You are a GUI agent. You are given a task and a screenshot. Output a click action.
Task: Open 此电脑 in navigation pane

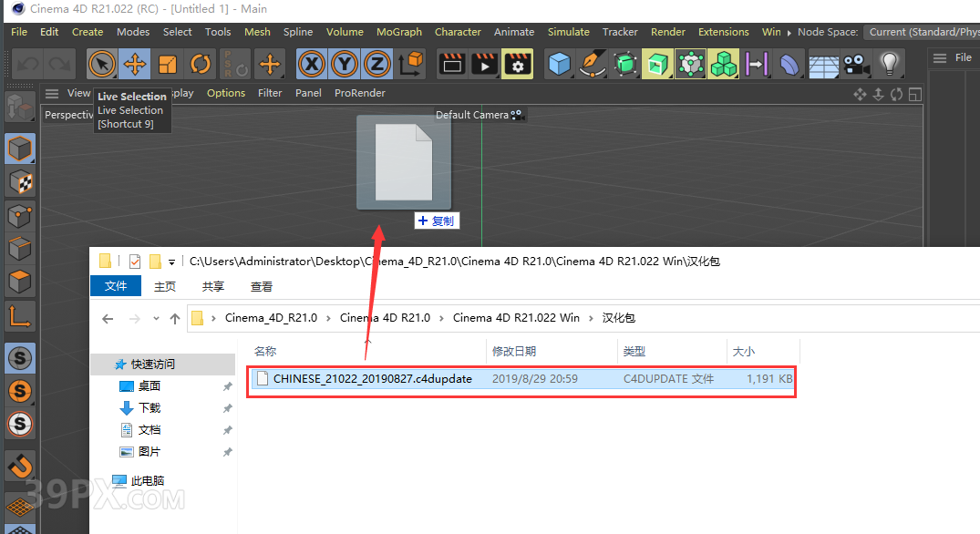point(147,480)
